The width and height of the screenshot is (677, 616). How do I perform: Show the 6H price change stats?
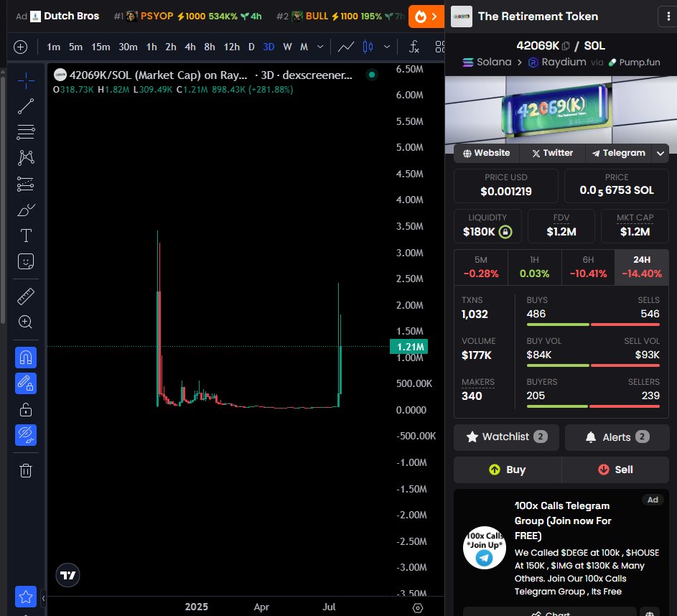588,267
